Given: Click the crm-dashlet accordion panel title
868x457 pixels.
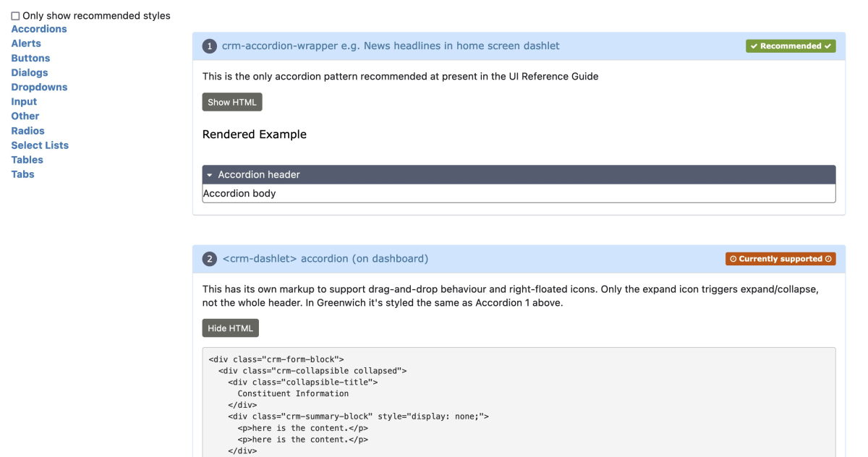Looking at the screenshot, I should (325, 259).
